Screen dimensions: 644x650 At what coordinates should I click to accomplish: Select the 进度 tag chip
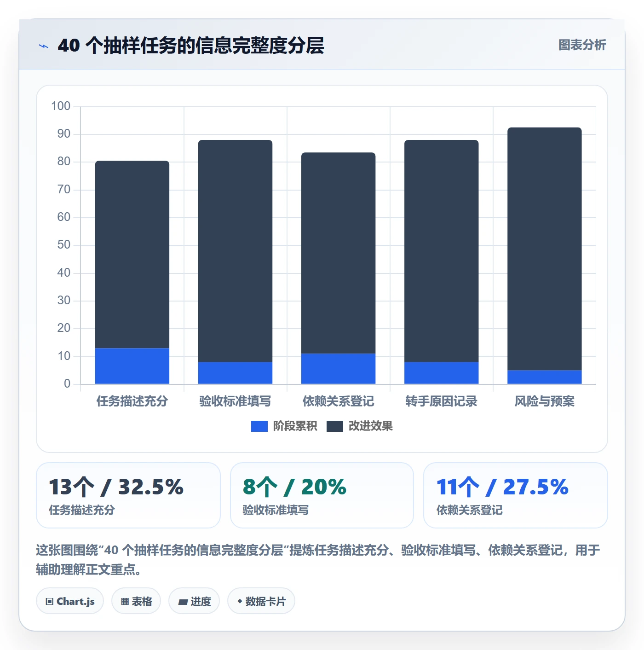tap(194, 601)
